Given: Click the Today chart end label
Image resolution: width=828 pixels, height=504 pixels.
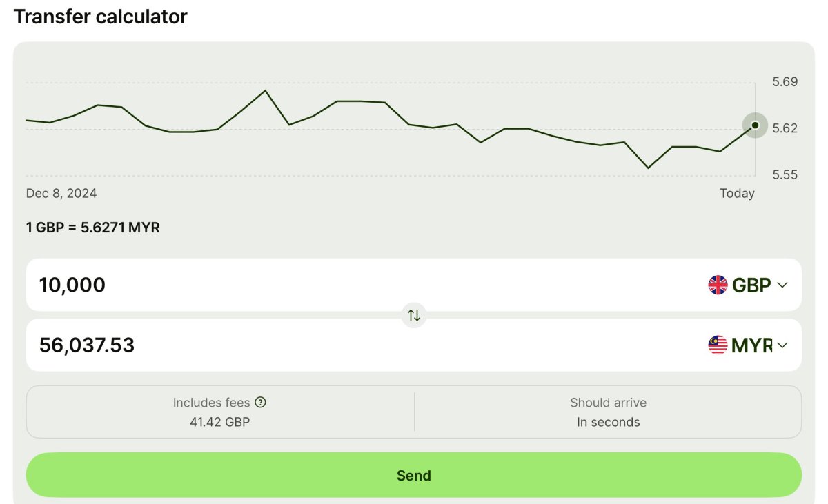Looking at the screenshot, I should (x=737, y=193).
